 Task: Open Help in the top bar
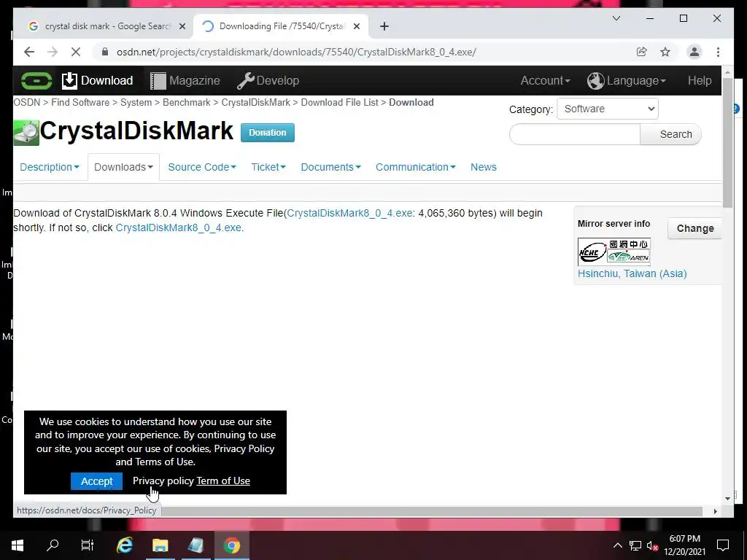(x=700, y=80)
